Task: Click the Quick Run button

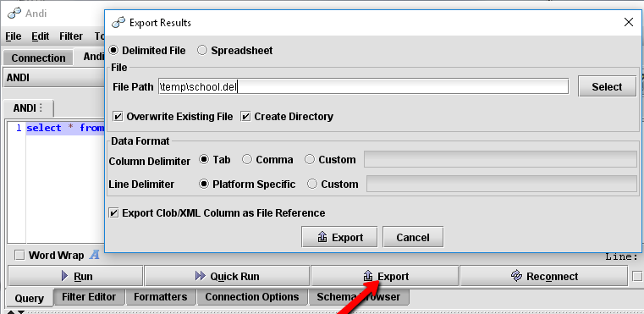Action: pyautogui.click(x=227, y=276)
